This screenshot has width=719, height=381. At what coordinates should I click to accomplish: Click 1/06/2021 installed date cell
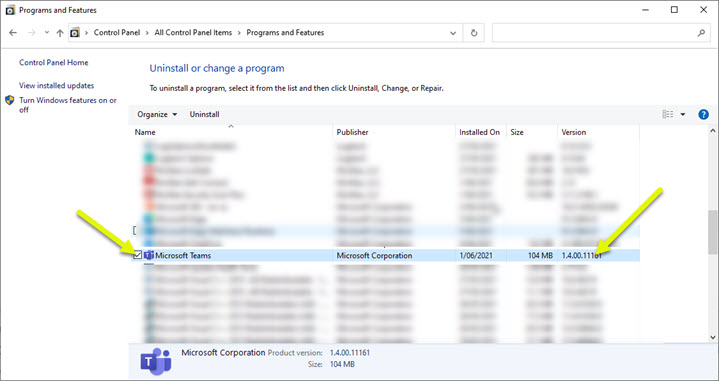tap(476, 255)
